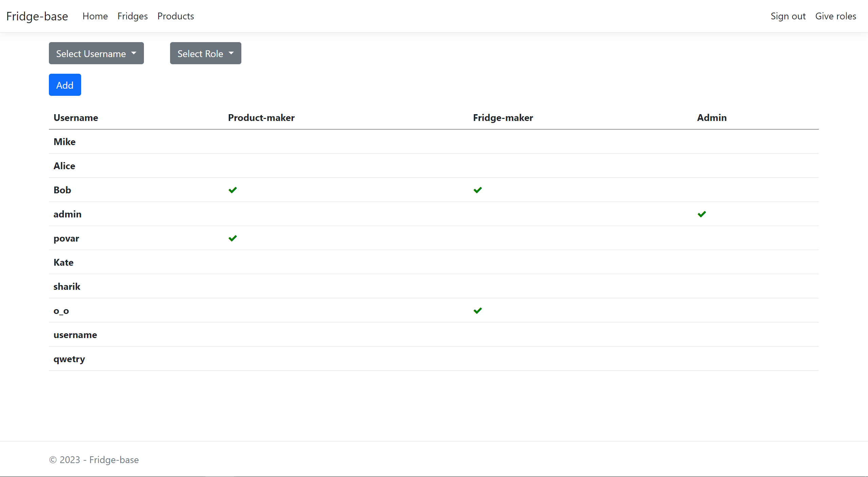Viewport: 868px width, 477px height.
Task: Toggle Bob's Product-maker role indicator
Action: point(233,190)
